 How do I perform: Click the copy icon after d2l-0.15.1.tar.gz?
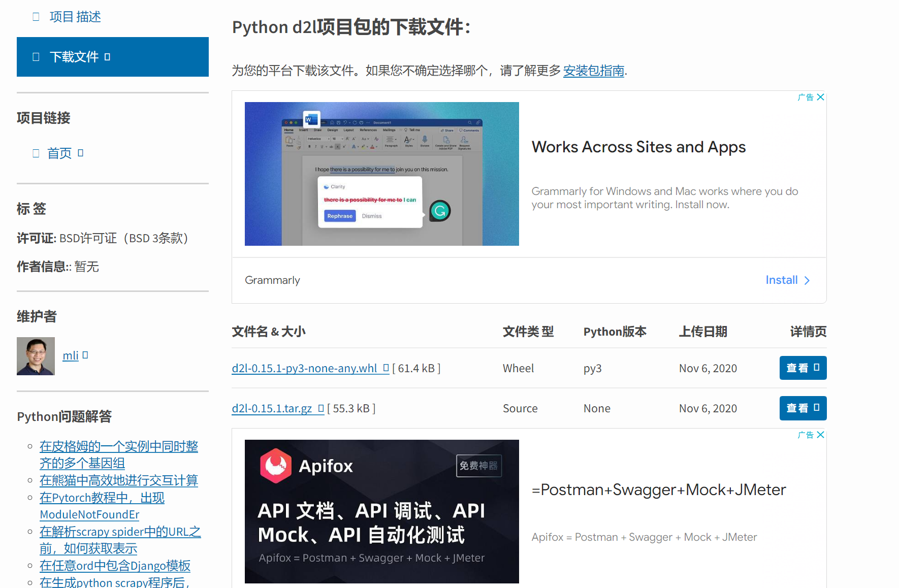[x=320, y=408]
